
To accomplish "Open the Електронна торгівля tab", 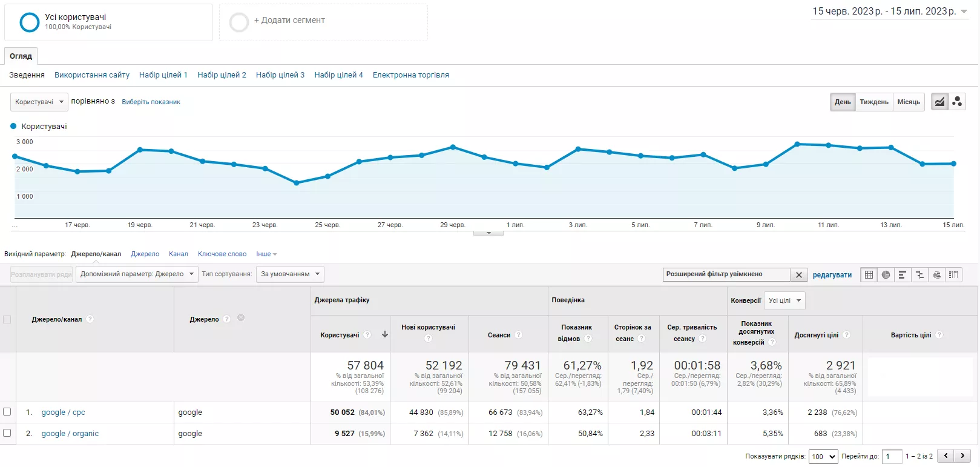I will point(411,75).
